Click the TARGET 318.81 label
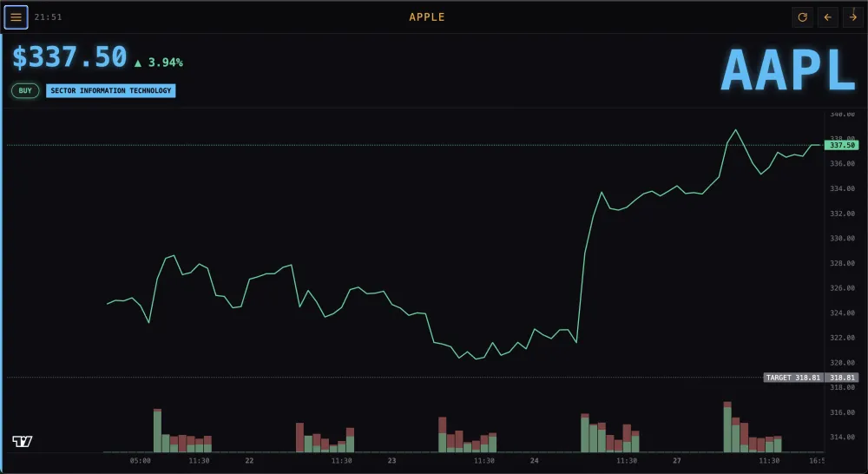Image resolution: width=868 pixels, height=474 pixels. pyautogui.click(x=793, y=378)
